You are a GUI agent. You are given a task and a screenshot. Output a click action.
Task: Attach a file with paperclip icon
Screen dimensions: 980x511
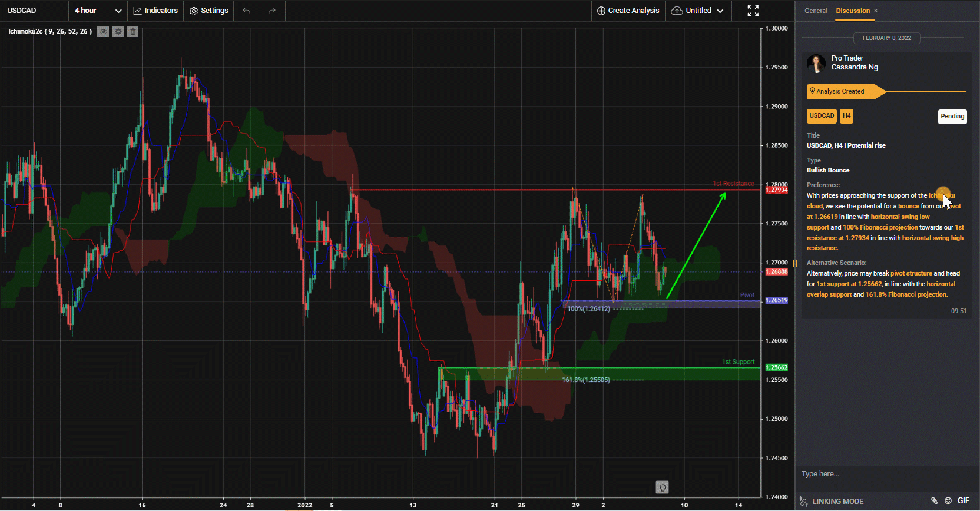(934, 501)
